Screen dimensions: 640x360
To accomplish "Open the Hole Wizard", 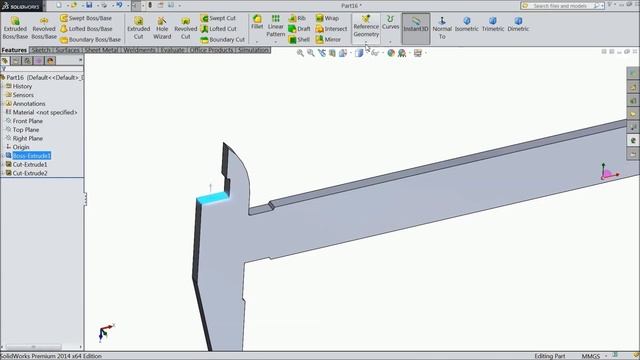I will pyautogui.click(x=162, y=28).
